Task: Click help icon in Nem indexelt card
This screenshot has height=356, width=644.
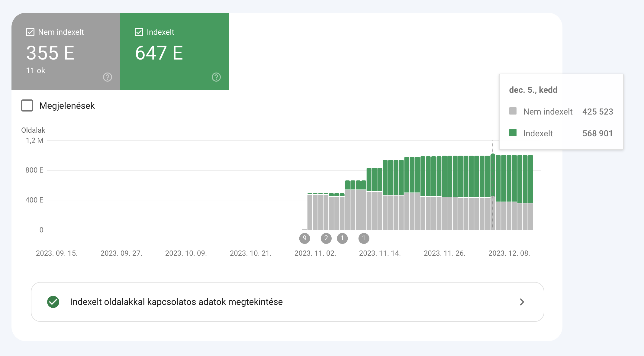Action: (108, 77)
